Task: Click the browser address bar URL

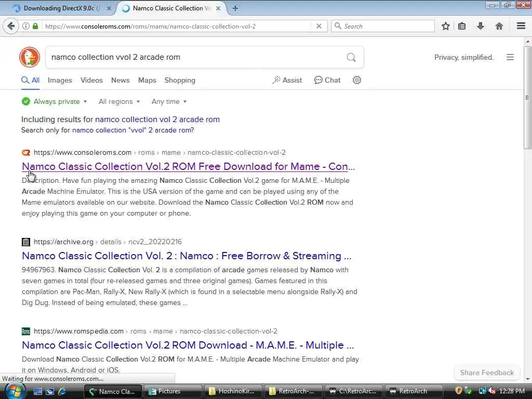Action: coord(150,26)
